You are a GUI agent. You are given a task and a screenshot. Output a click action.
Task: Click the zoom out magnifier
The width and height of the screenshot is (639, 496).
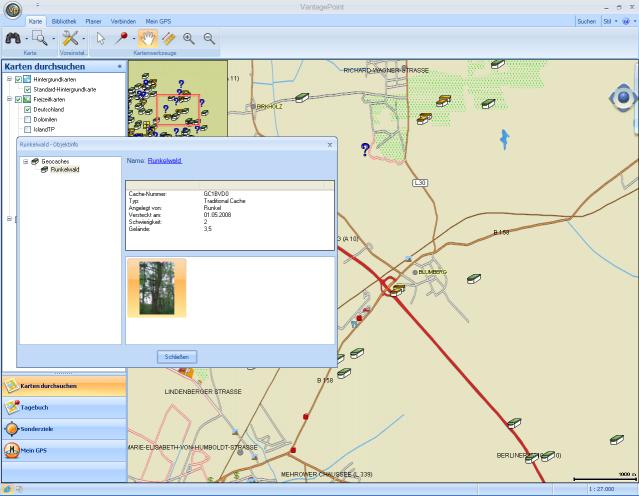209,38
